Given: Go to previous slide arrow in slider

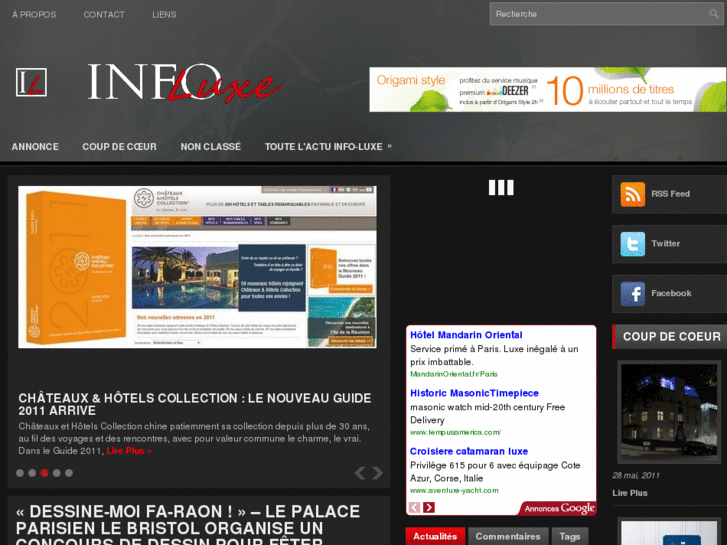Looking at the screenshot, I should [360, 473].
